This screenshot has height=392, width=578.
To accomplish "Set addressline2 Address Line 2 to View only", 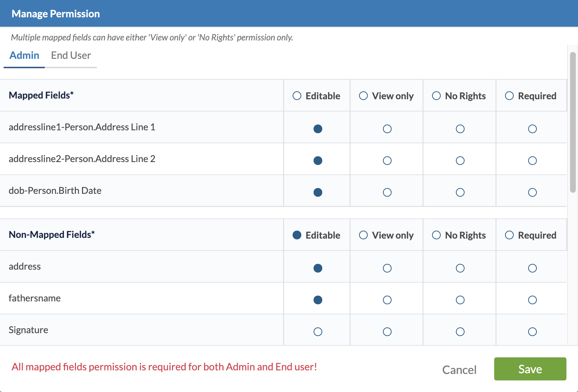I will pyautogui.click(x=387, y=161).
